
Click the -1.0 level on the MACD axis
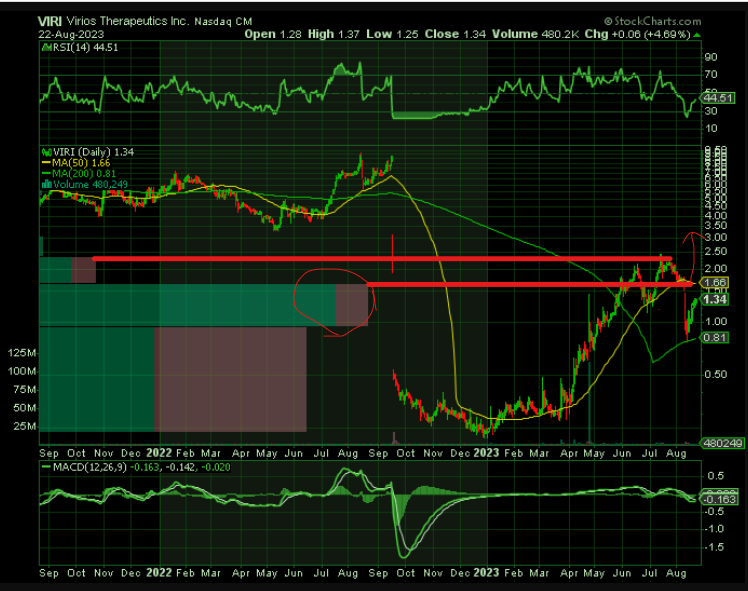tap(714, 529)
